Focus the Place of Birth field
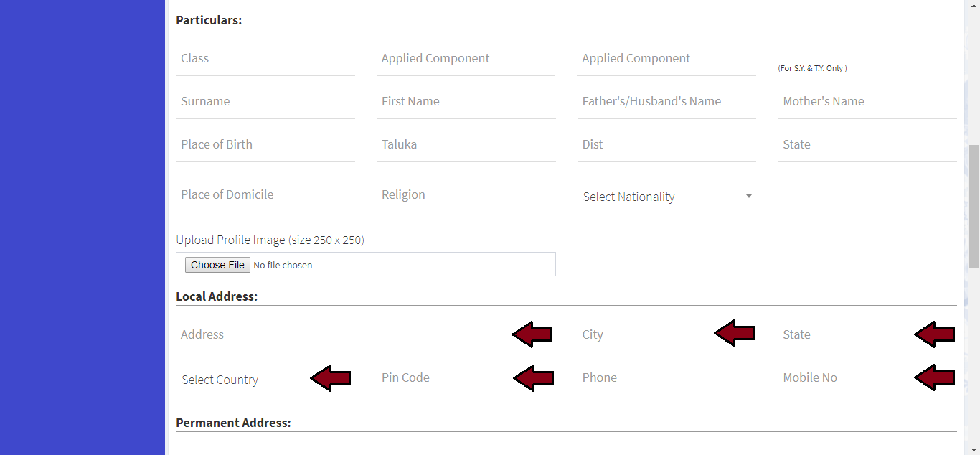This screenshot has height=455, width=980. (265, 145)
